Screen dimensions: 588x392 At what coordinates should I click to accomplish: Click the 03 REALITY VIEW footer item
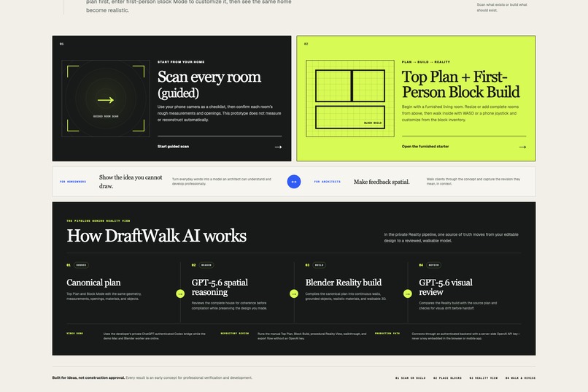tap(484, 377)
